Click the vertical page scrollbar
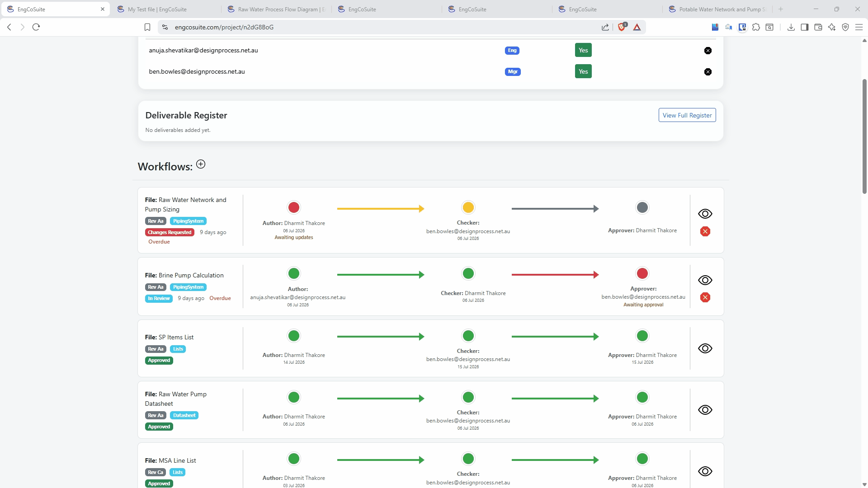The width and height of the screenshot is (868, 488). 864,136
